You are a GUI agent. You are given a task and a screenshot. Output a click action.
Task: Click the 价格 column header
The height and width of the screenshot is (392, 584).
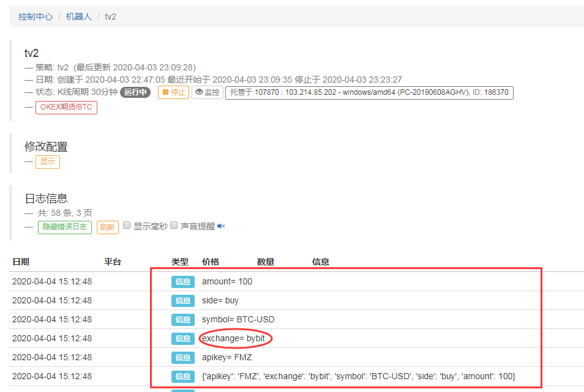211,262
